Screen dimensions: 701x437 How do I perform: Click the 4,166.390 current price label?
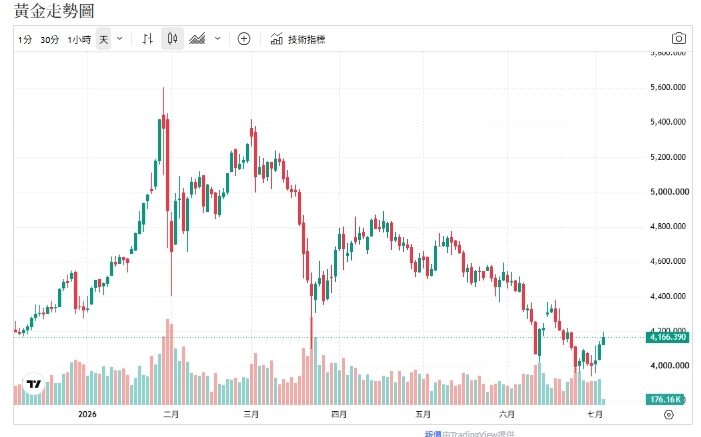tap(667, 337)
